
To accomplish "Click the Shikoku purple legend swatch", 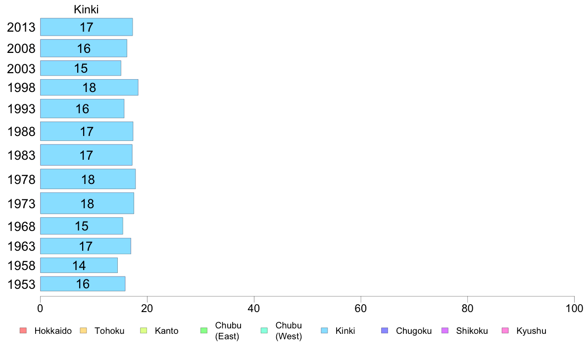I will tap(445, 331).
